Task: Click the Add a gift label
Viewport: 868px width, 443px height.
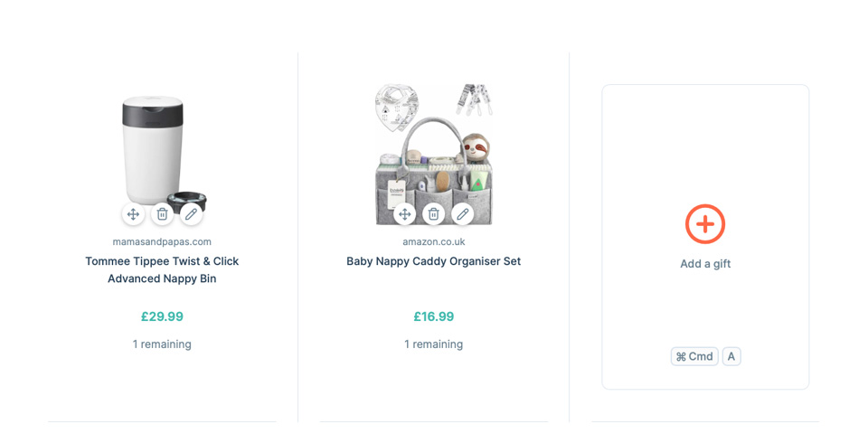Action: click(x=705, y=264)
